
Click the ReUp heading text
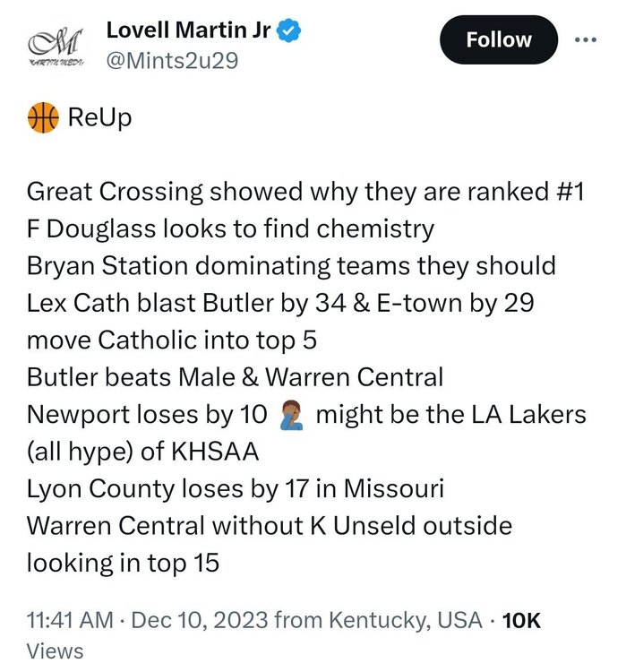click(x=99, y=117)
